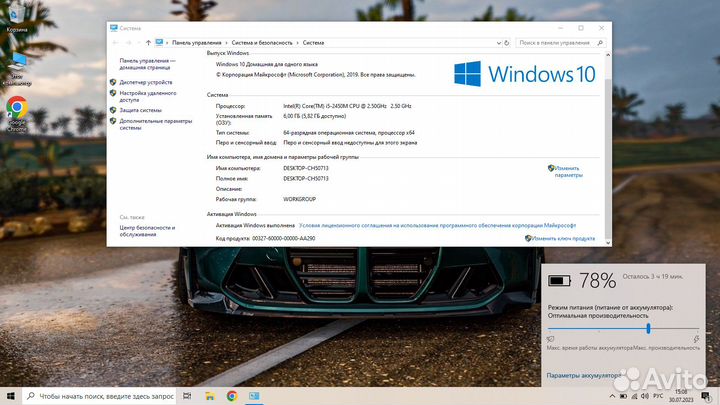Select 'Система' breadcrumb
Image resolution: width=720 pixels, height=405 pixels.
pos(313,43)
